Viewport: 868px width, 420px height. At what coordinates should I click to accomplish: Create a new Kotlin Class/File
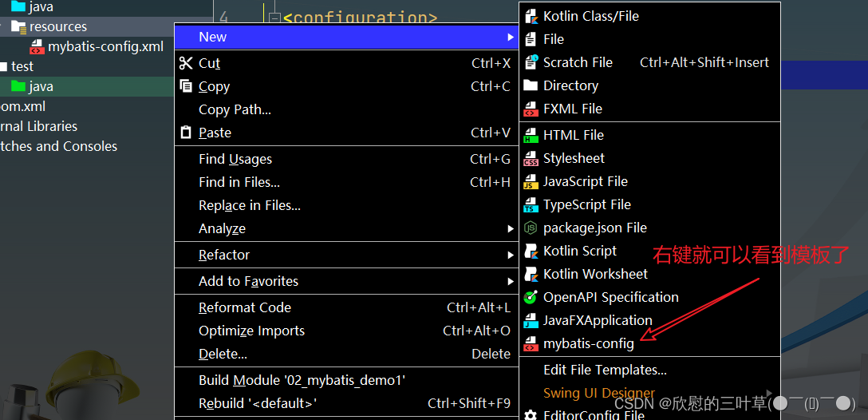650,16
